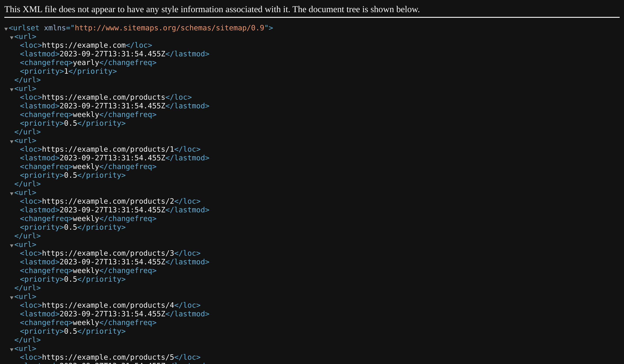Click the example.com/products/4 loc value
This screenshot has width=624, height=364.
[108, 305]
